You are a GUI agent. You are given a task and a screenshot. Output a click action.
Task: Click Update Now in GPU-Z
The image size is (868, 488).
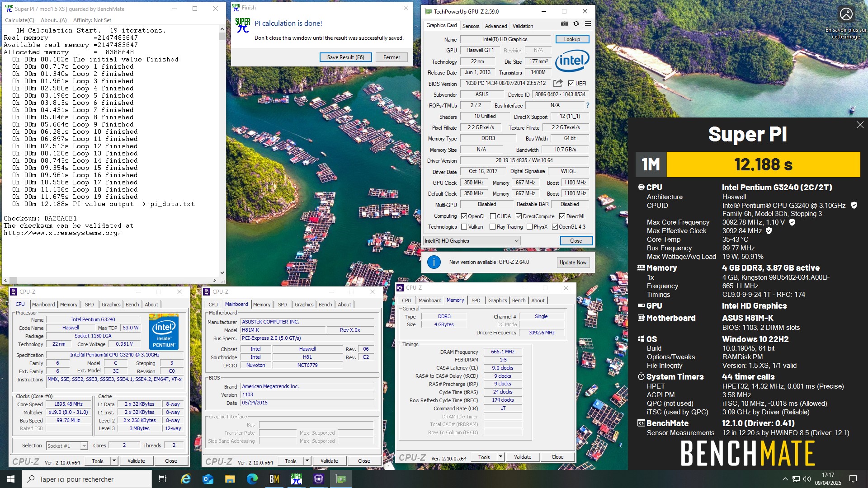point(573,263)
